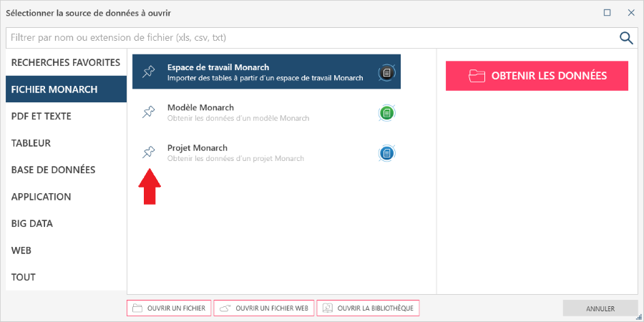
Task: Click the folder icon in Obtenir les données
Action: [x=477, y=76]
